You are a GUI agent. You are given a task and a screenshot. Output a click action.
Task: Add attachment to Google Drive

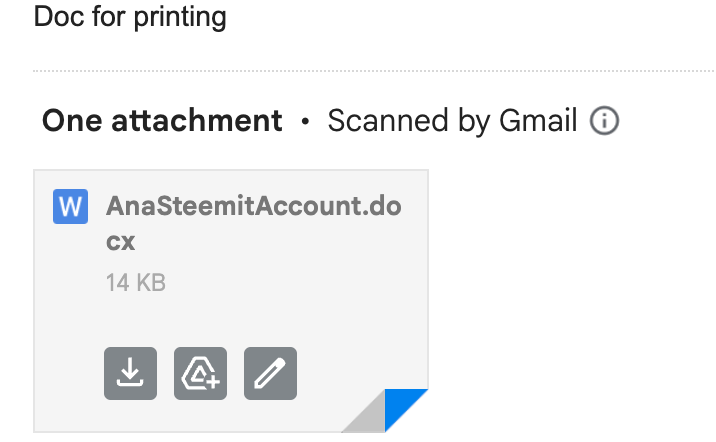[x=200, y=373]
